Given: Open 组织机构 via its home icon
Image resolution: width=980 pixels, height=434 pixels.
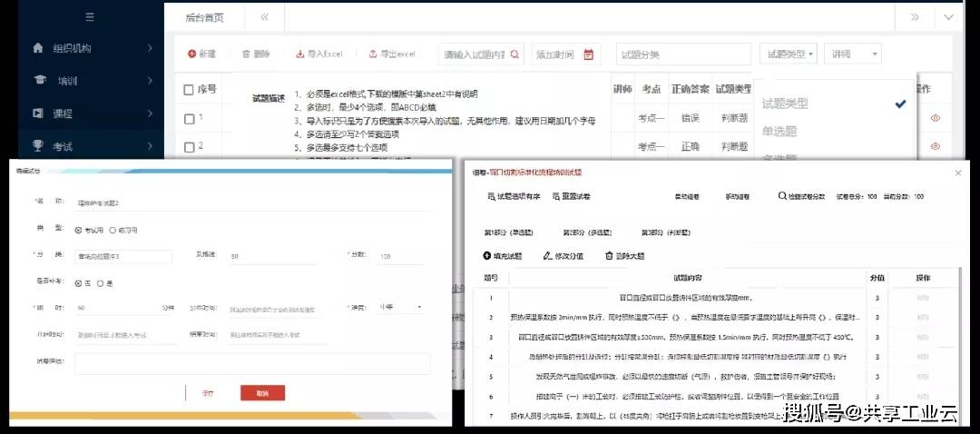Looking at the screenshot, I should (38, 47).
